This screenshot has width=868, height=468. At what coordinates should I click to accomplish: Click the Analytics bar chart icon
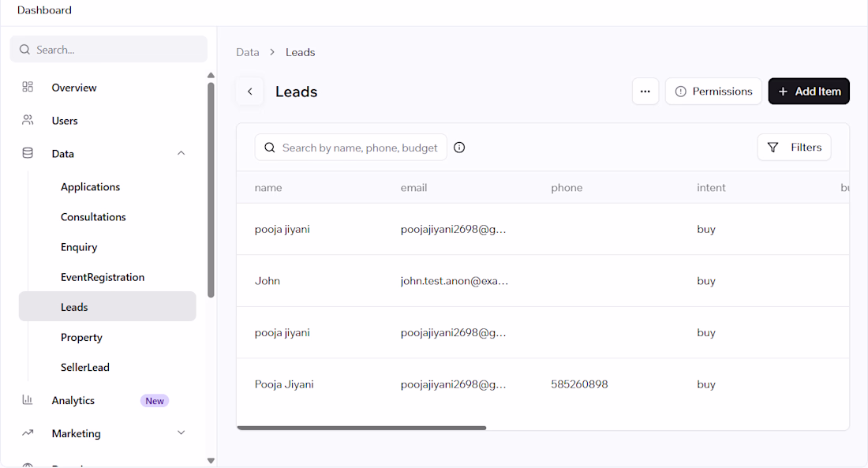coord(28,400)
